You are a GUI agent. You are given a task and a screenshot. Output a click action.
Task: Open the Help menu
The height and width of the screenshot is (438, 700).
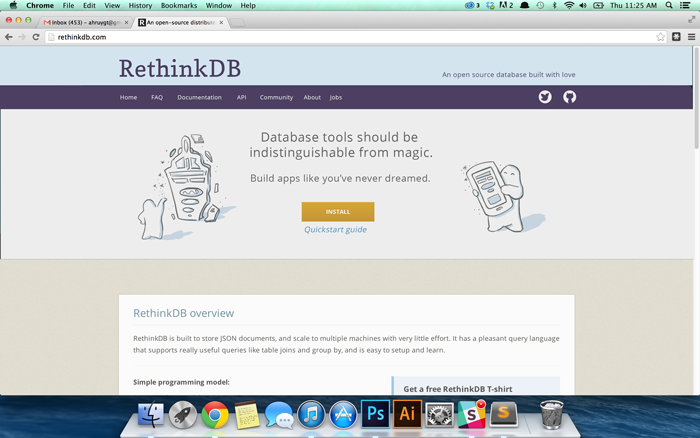pos(248,5)
